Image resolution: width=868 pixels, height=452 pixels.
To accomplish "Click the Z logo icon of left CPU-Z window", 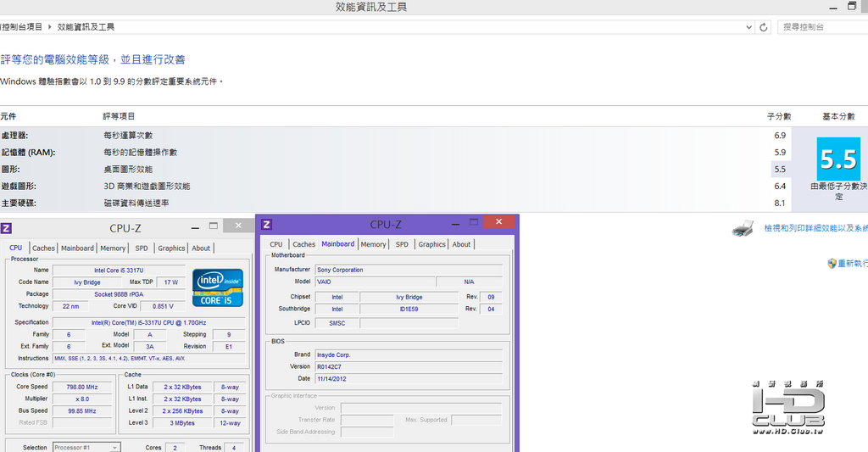I will click(6, 228).
